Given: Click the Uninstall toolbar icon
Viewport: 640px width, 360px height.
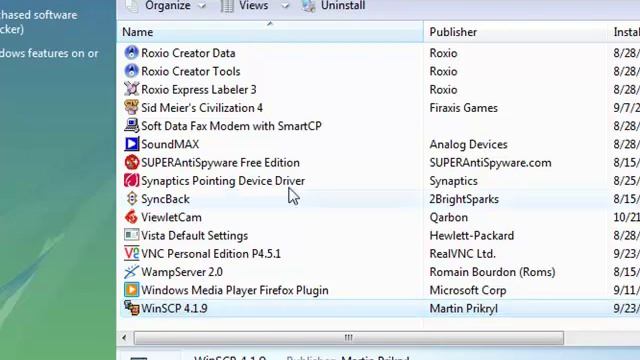Looking at the screenshot, I should (309, 6).
